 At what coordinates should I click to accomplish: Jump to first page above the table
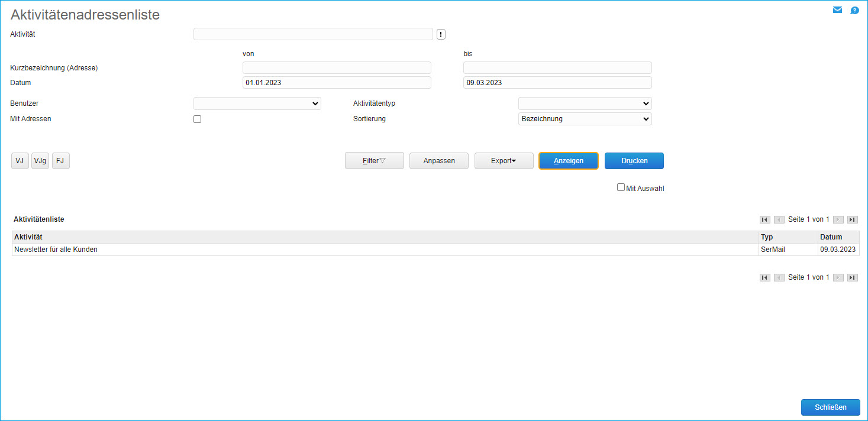764,219
